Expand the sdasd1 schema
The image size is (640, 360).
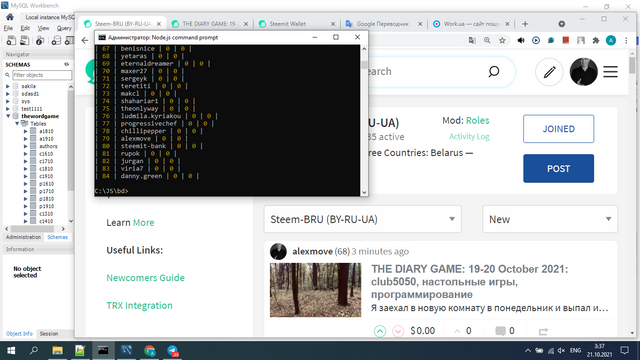[8, 94]
